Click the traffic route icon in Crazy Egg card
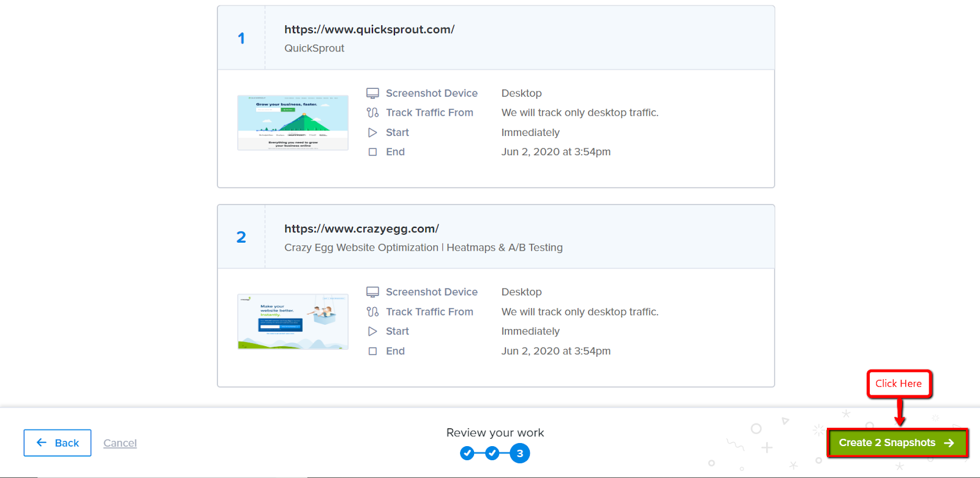 point(372,312)
